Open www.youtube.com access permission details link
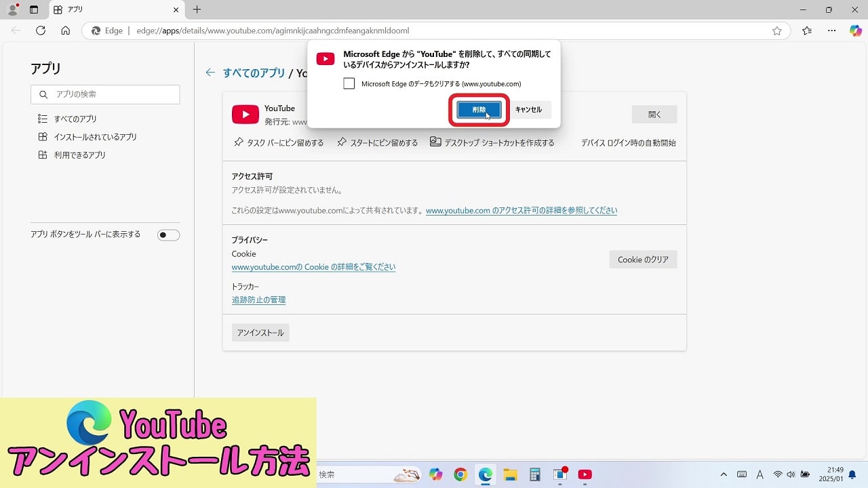The width and height of the screenshot is (868, 488). pos(521,210)
